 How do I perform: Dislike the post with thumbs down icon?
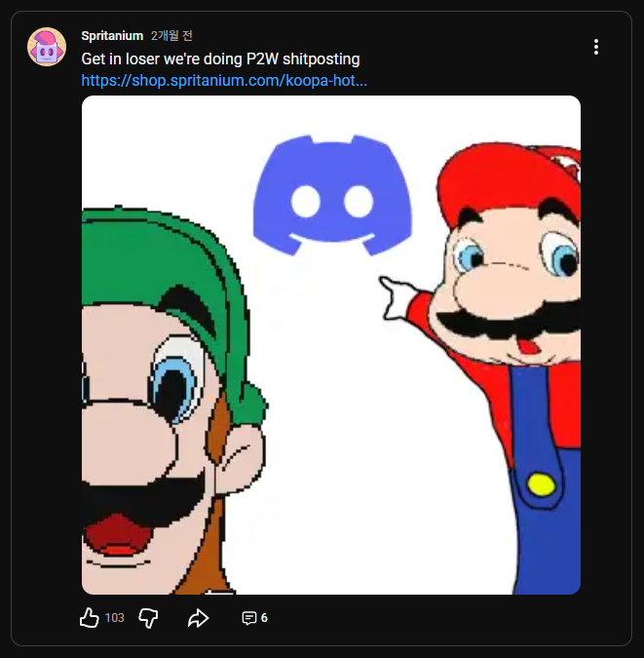coord(148,618)
